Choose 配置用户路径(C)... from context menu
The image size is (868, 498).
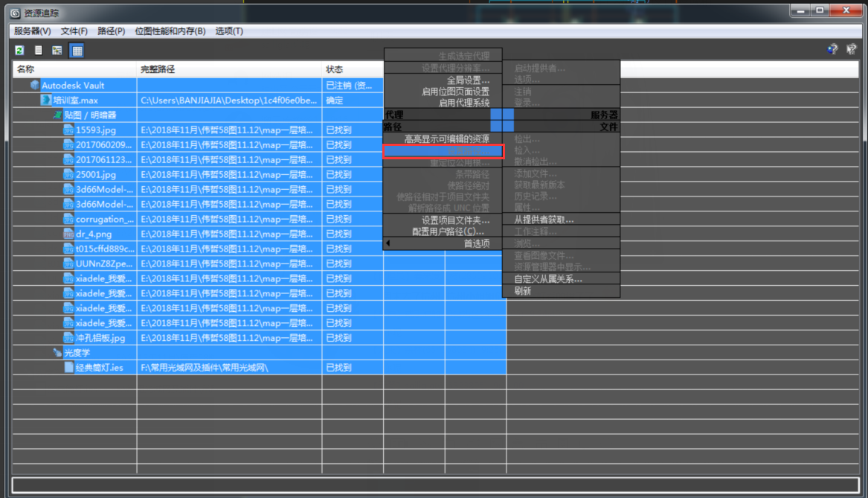pos(448,232)
